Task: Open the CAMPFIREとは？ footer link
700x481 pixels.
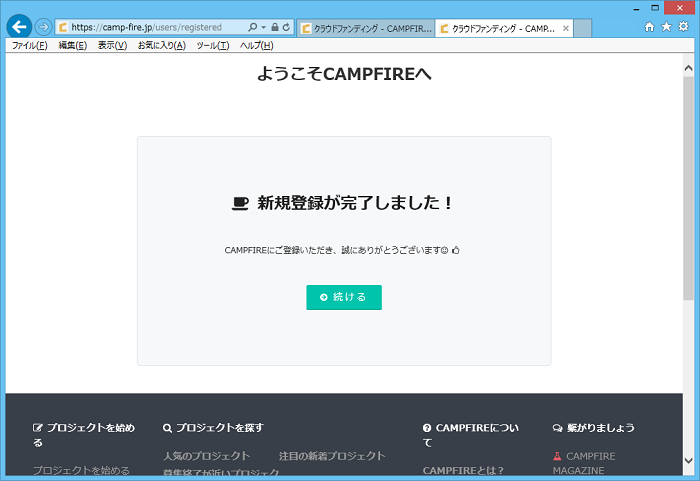Action: 463,471
